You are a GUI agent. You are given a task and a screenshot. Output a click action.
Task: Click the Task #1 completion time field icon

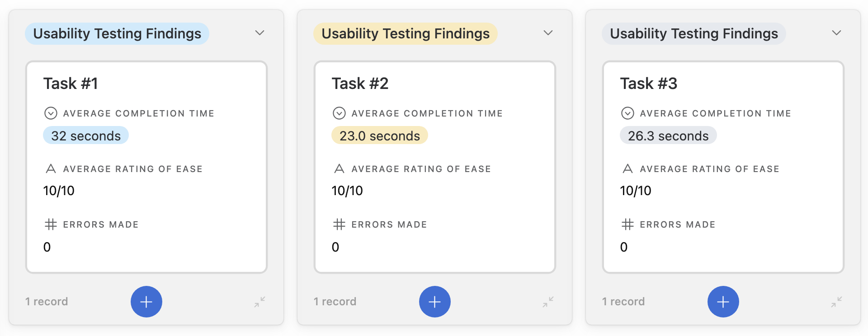coord(51,113)
